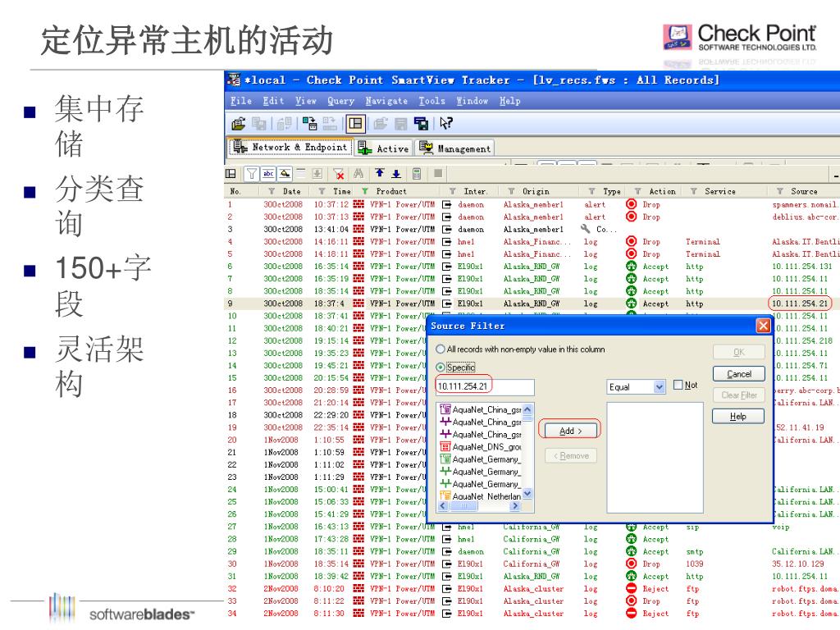Click the object list scroll-up arrow

pyautogui.click(x=527, y=409)
